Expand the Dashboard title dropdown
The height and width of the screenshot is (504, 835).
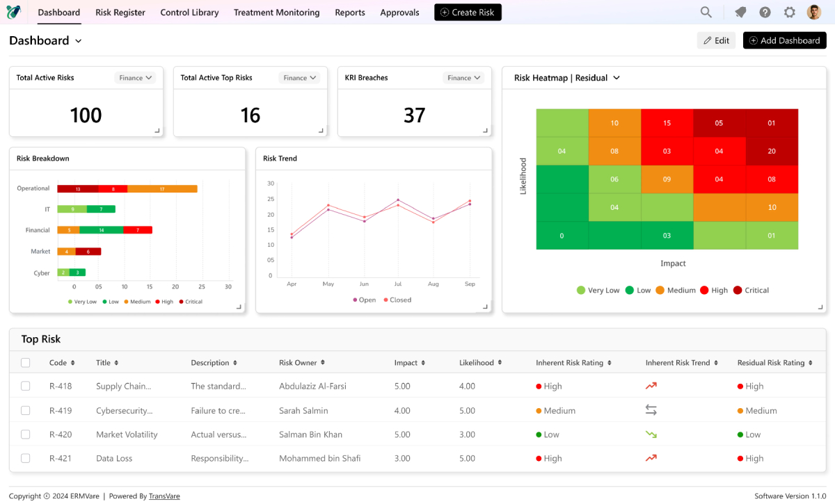click(x=79, y=40)
